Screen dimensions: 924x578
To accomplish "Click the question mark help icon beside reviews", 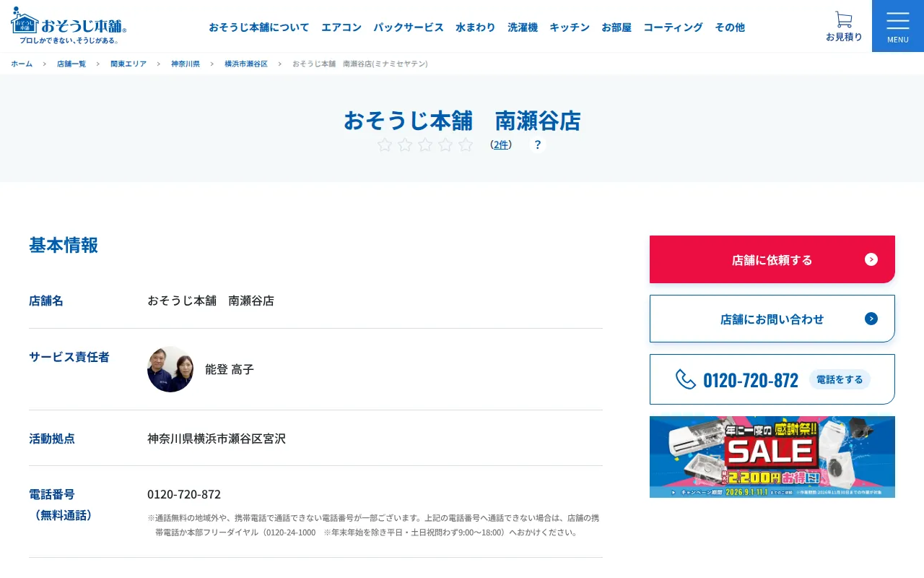I will pyautogui.click(x=538, y=144).
